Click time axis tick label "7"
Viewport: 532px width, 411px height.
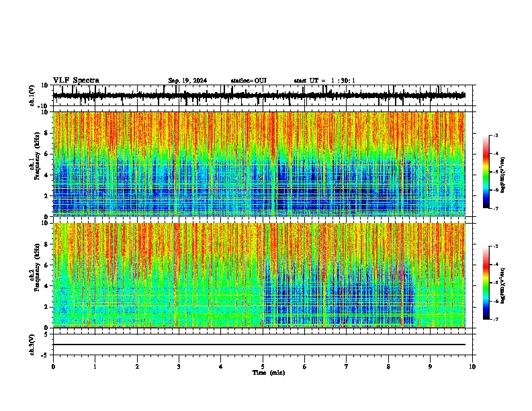point(347,367)
